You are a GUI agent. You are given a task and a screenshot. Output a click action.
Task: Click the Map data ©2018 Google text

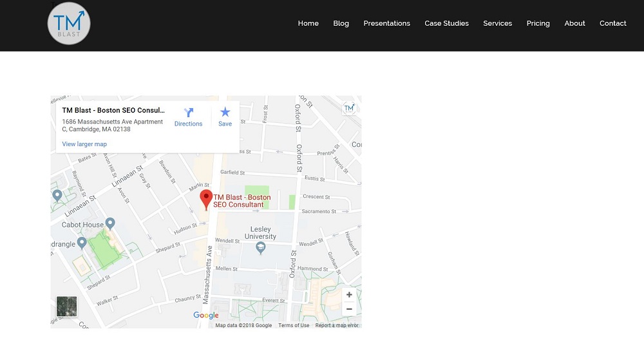click(243, 325)
